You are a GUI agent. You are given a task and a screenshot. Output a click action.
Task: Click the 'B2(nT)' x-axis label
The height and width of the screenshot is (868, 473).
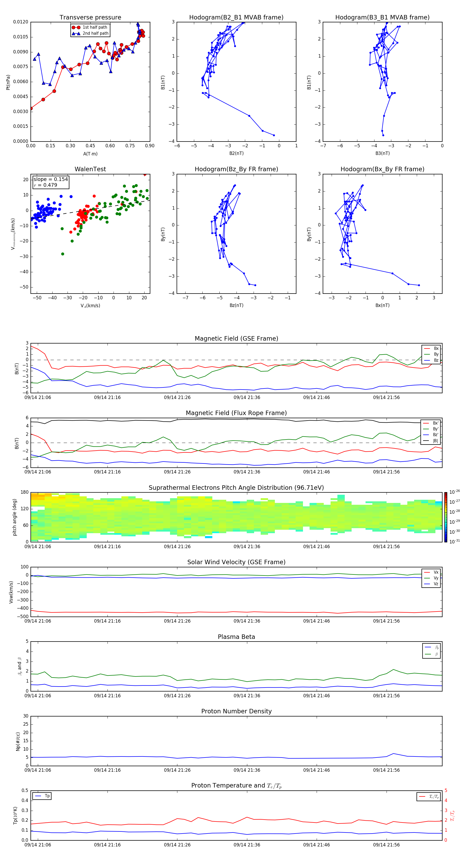point(236,153)
